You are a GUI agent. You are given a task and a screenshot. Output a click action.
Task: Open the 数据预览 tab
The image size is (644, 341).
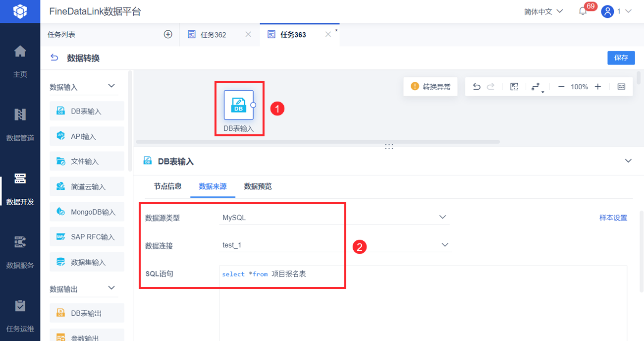click(258, 186)
